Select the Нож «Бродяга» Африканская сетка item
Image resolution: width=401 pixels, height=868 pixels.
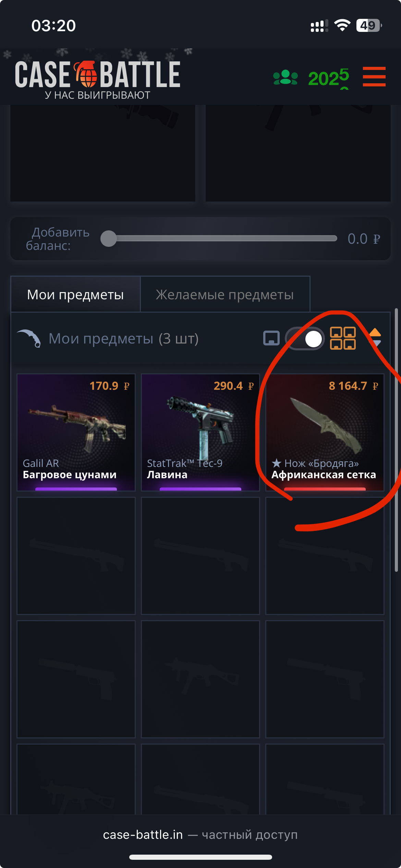325,432
